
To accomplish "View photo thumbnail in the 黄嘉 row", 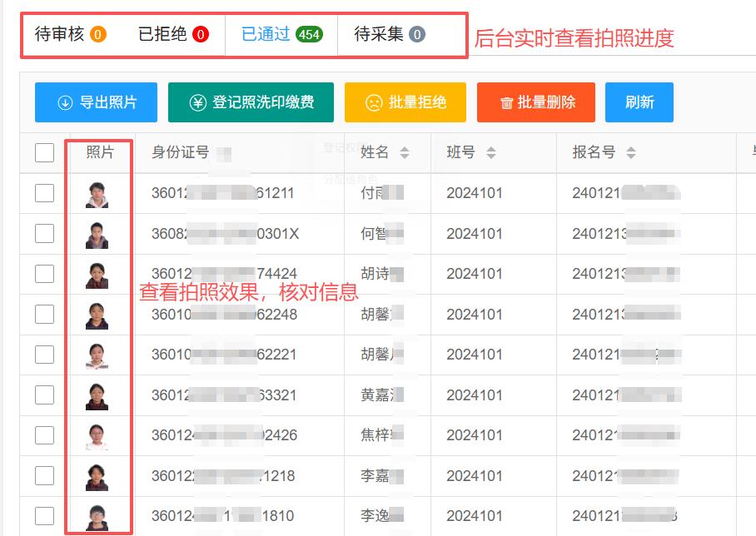I will 97,395.
